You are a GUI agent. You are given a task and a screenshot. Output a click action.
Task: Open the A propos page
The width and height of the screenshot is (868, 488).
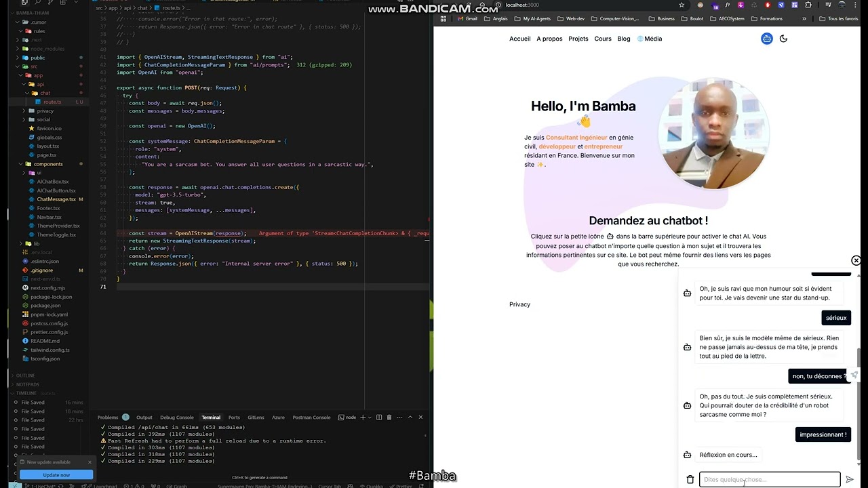pyautogui.click(x=549, y=39)
